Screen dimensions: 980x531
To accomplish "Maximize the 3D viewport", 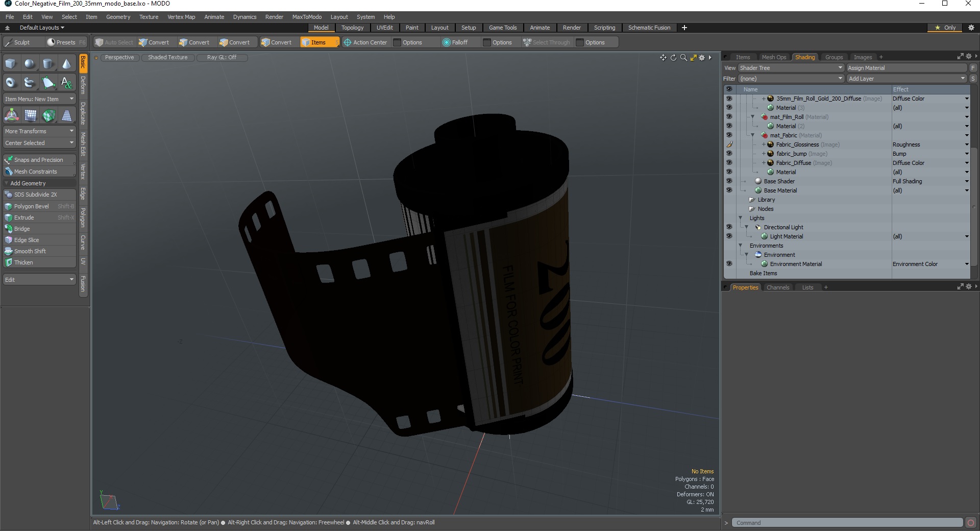I will [693, 58].
